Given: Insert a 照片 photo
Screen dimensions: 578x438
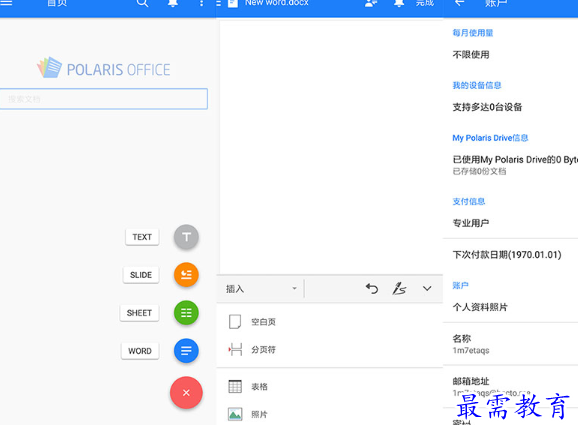Looking at the screenshot, I should pyautogui.click(x=330, y=414).
